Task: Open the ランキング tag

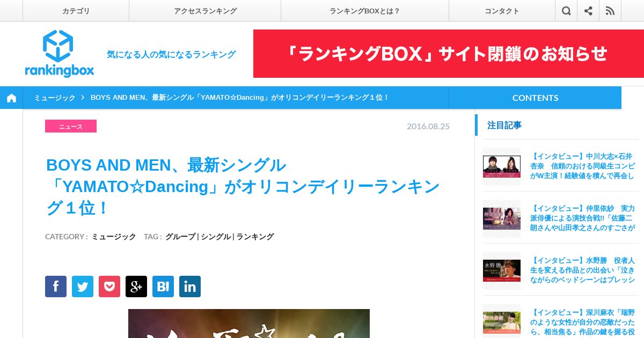Action: click(255, 237)
